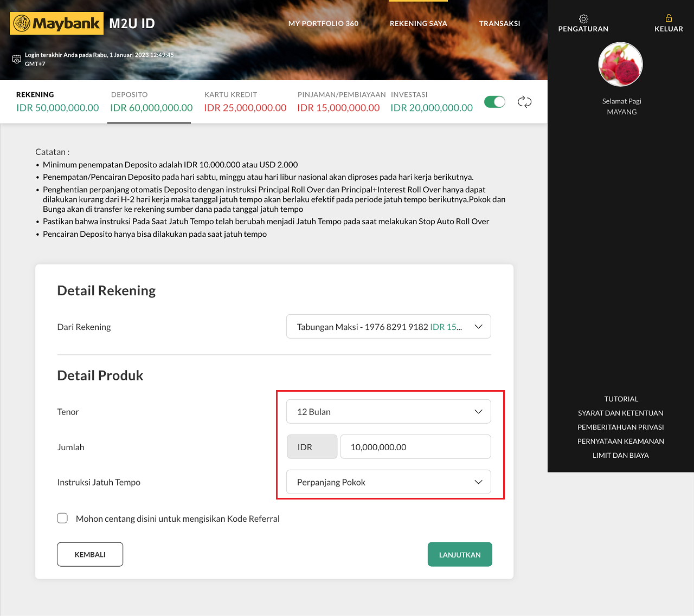
Task: Expand the Tenor 12 Bulan dropdown
Action: (x=389, y=412)
